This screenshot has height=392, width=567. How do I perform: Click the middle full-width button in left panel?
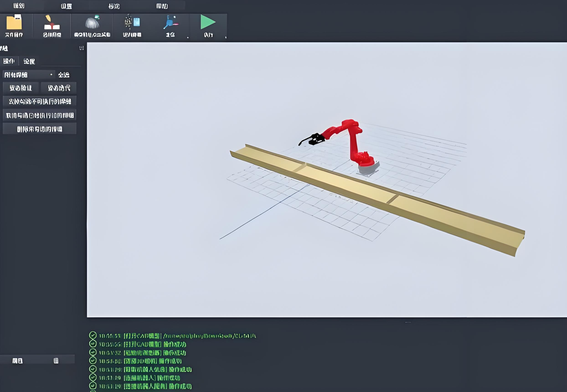pos(39,115)
